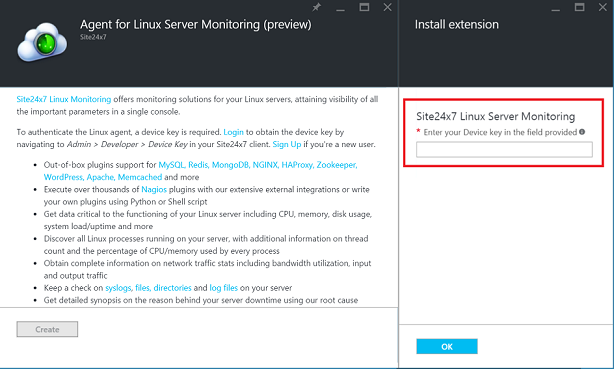
Task: Close the Install extension blade
Action: coord(603,7)
